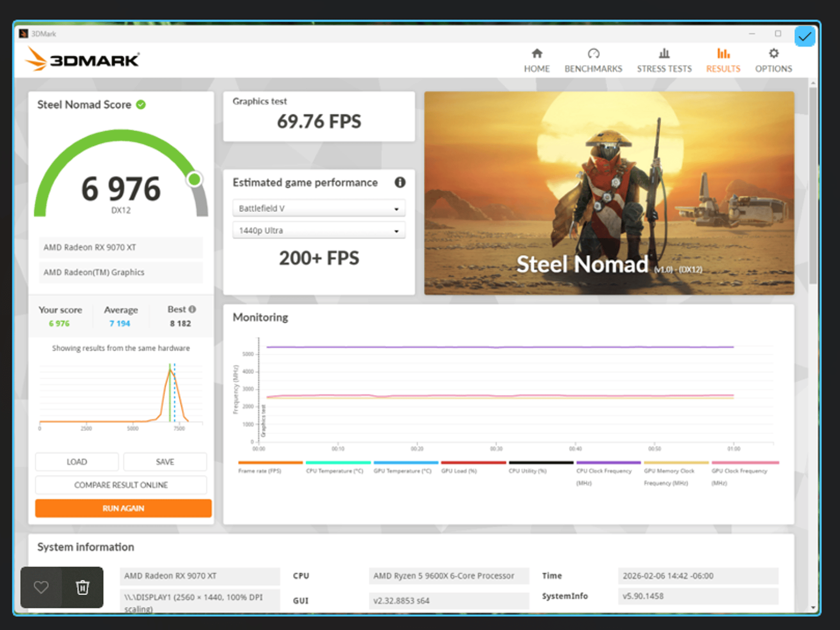Click the Steel Nomad benchmark image
This screenshot has height=630, width=840.
click(609, 193)
